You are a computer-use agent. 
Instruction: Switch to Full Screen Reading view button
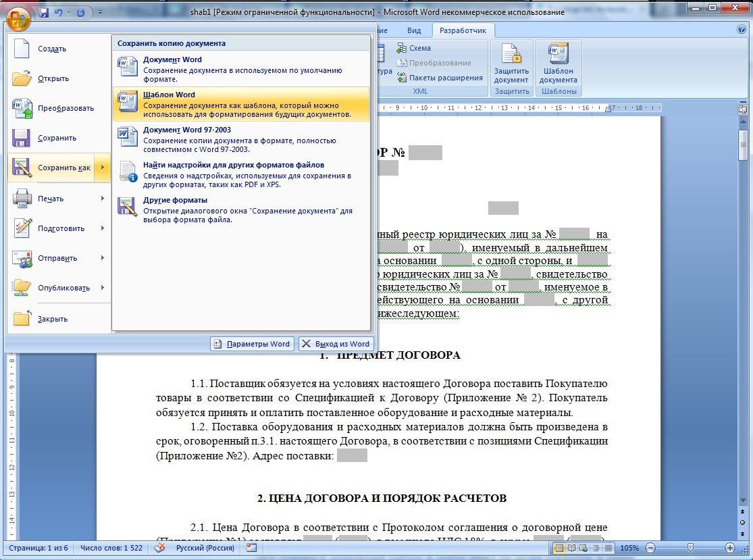(x=571, y=548)
